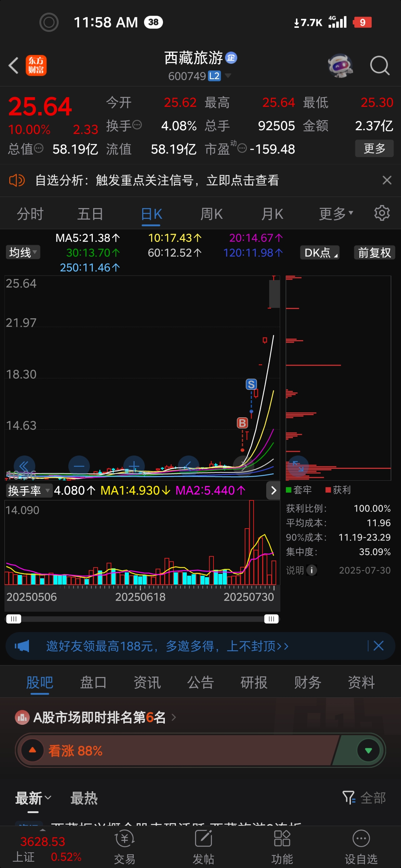Tap the 38 notification count badge
This screenshot has height=868, width=401.
pos(153,22)
